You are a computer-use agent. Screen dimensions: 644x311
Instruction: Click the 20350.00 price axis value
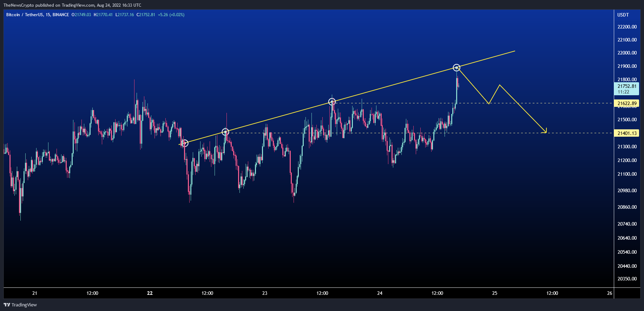coord(627,279)
